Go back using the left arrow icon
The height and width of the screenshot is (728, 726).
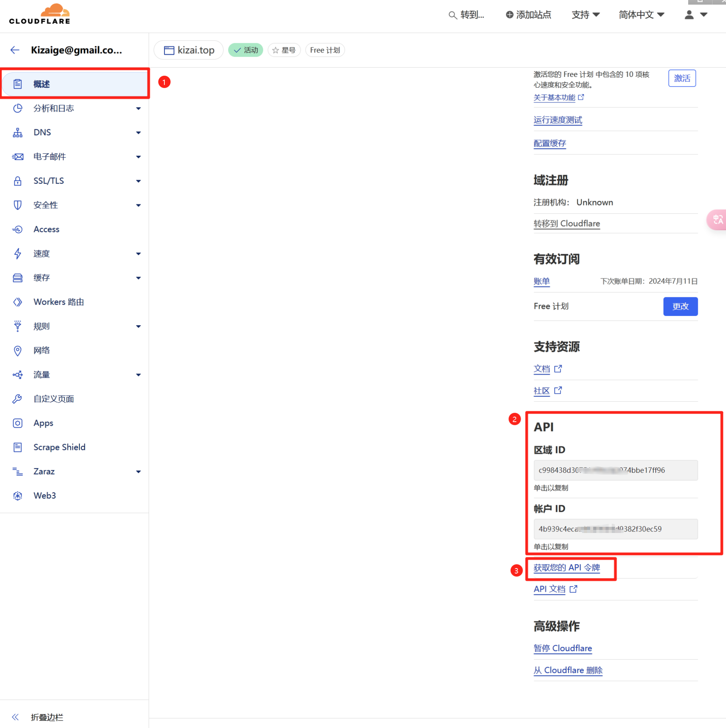(15, 50)
